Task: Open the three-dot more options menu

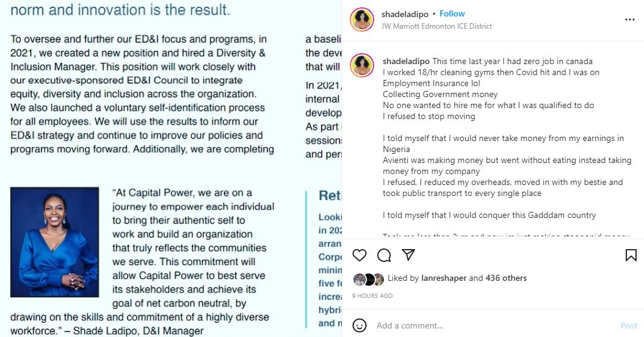Action: pyautogui.click(x=630, y=20)
